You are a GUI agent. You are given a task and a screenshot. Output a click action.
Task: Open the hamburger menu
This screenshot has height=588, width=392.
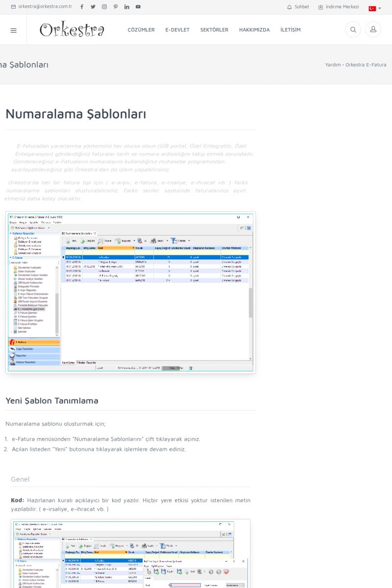(13, 30)
